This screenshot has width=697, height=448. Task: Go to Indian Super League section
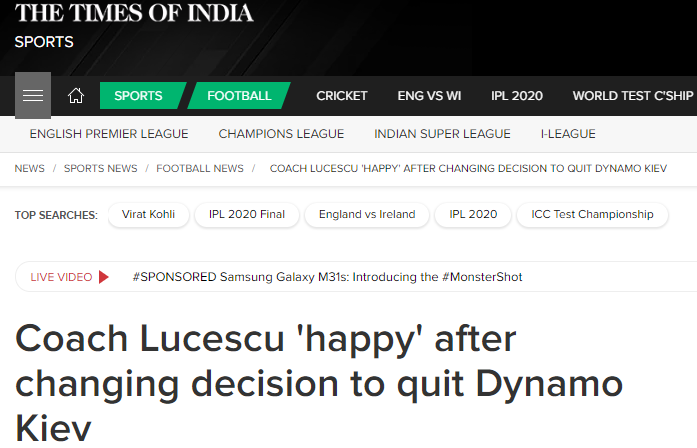pyautogui.click(x=442, y=134)
